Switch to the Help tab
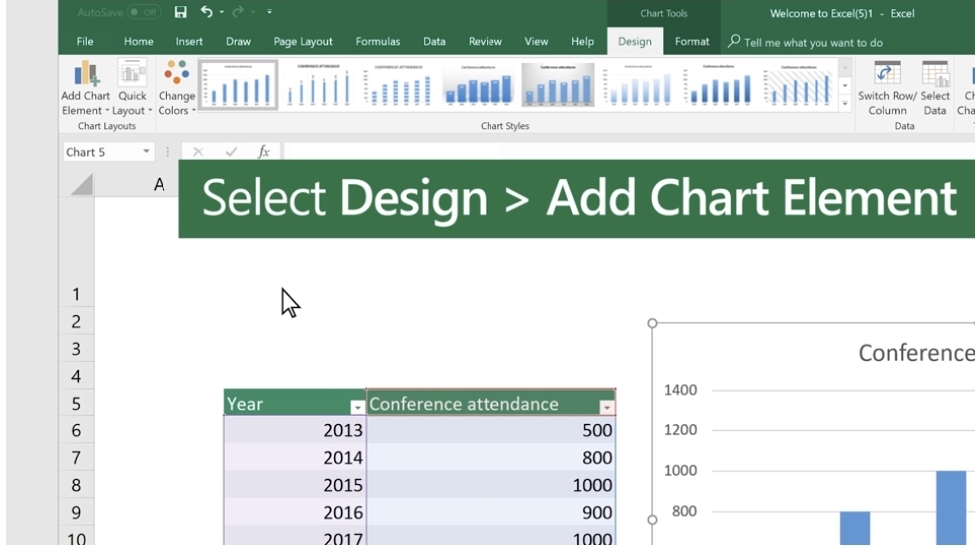980x550 pixels. click(582, 41)
